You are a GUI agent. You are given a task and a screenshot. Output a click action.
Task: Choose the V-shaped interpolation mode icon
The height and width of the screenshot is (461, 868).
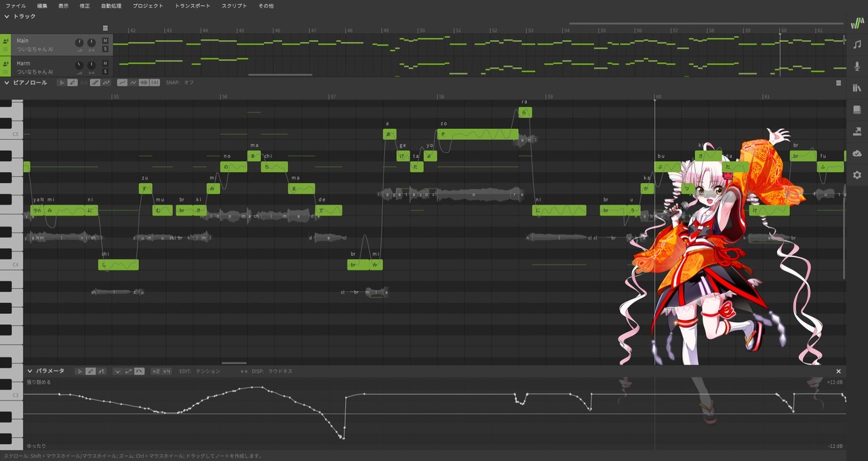pos(117,372)
